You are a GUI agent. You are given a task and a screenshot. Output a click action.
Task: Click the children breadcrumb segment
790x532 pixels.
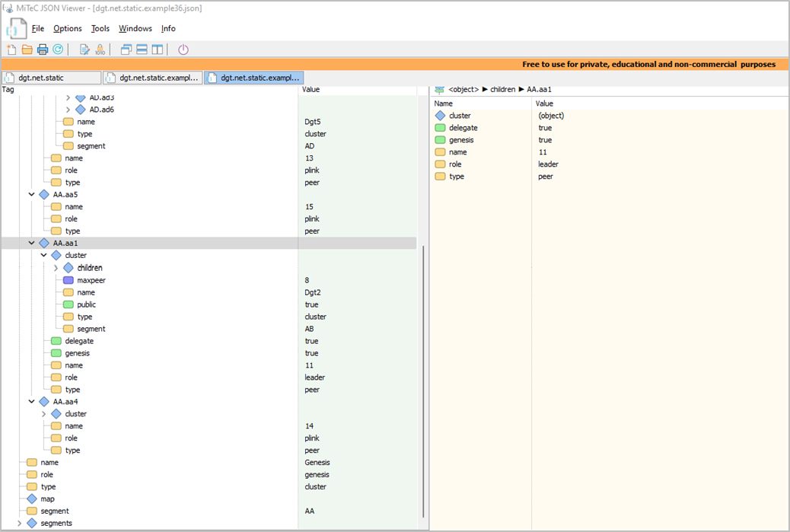tap(503, 90)
